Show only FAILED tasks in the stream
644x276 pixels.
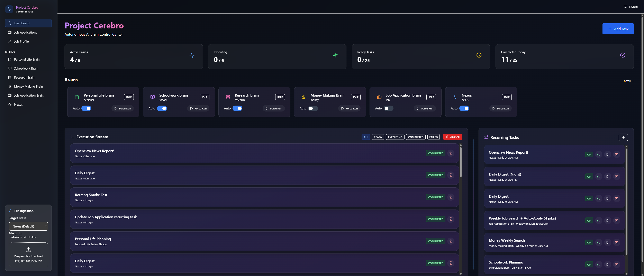coord(433,137)
